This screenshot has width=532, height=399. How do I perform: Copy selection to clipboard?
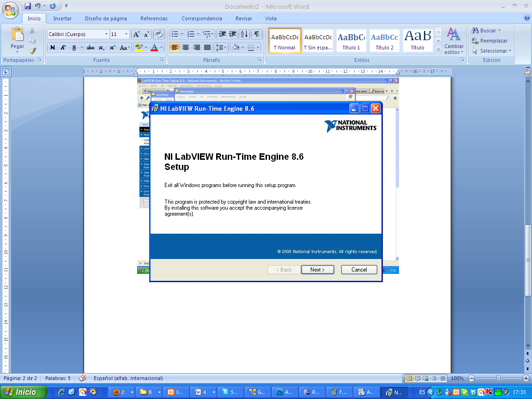tap(32, 41)
